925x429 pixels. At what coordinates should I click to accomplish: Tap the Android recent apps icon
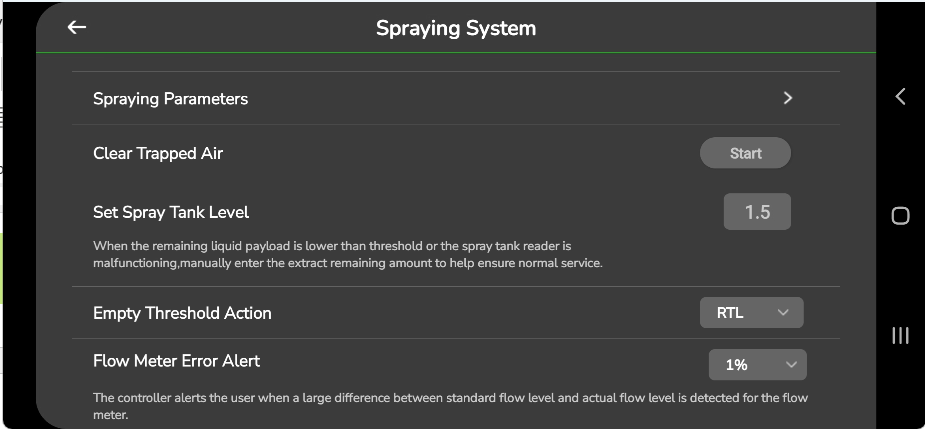(900, 336)
